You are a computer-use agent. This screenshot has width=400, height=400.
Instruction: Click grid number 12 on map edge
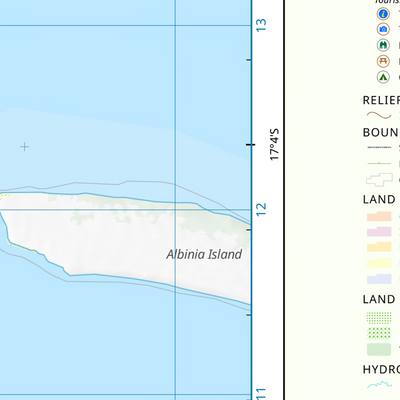[261, 210]
